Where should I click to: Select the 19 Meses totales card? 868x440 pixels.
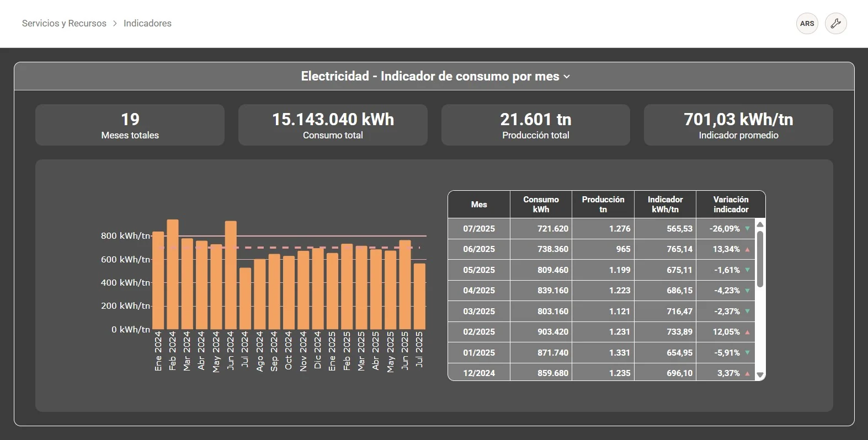tap(130, 125)
